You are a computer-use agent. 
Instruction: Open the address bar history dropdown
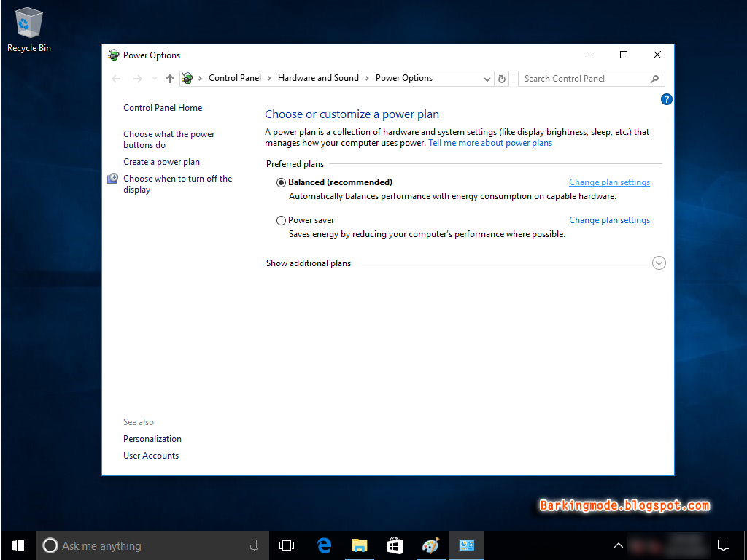point(487,79)
